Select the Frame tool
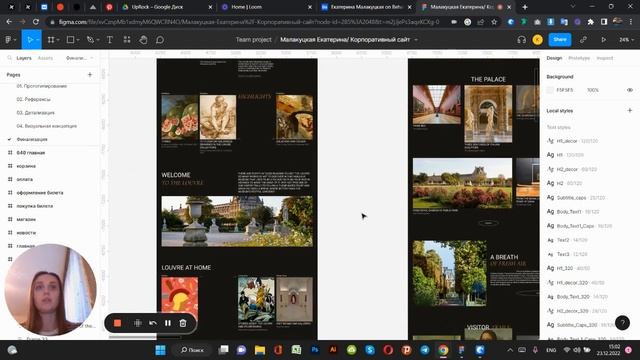The image size is (640, 360). (x=51, y=40)
